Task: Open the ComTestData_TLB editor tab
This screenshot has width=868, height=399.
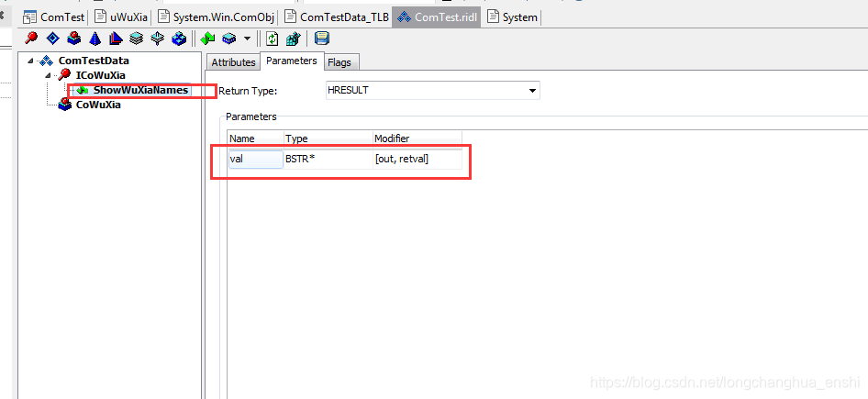Action: click(336, 17)
